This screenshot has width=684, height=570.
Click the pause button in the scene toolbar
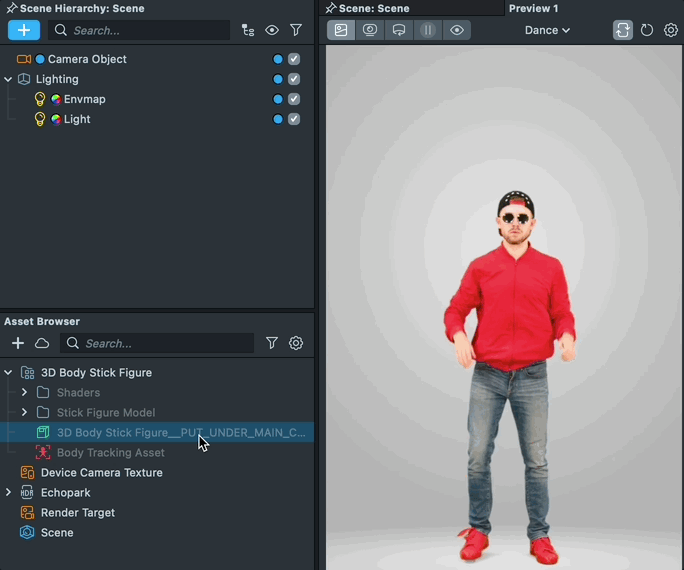tap(428, 30)
